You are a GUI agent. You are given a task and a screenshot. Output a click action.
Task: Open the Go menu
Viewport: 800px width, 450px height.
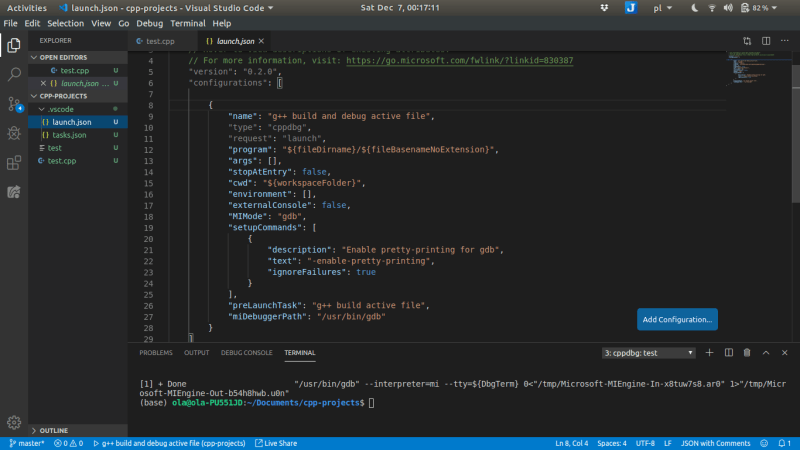(x=123, y=23)
